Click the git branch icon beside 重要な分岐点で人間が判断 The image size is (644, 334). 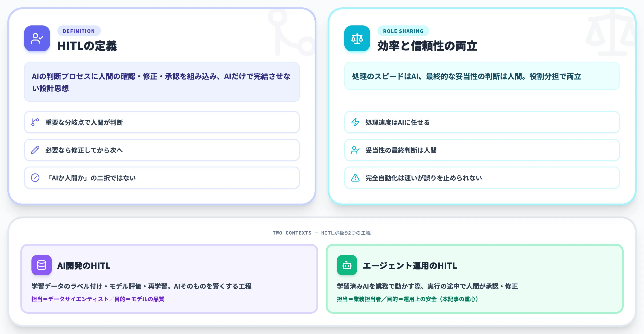(35, 122)
